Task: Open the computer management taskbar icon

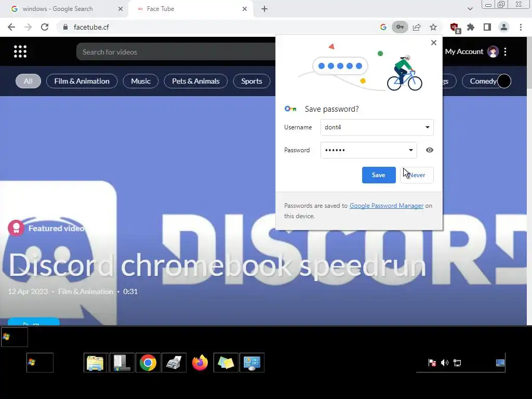Action: coord(122,363)
